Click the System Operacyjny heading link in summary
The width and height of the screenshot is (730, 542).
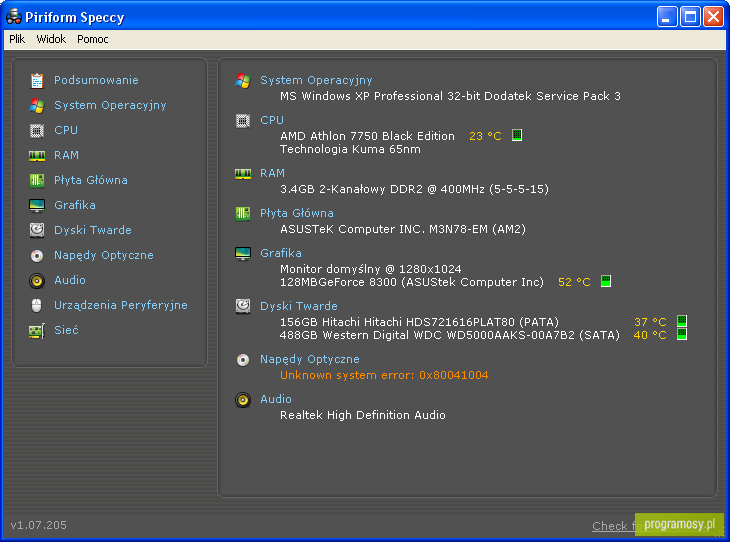pyautogui.click(x=316, y=80)
